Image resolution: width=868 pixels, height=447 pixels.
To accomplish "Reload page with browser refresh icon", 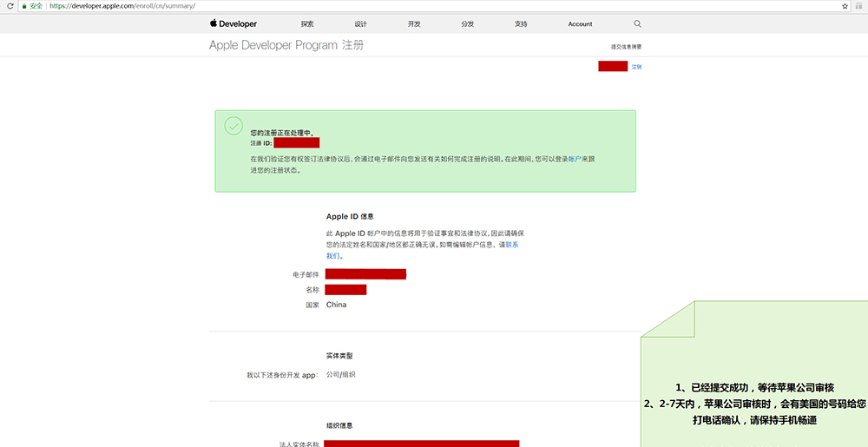I will 9,5.
